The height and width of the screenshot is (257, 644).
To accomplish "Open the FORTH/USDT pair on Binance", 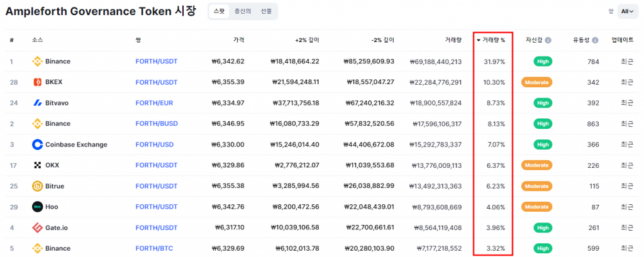I will tap(157, 62).
